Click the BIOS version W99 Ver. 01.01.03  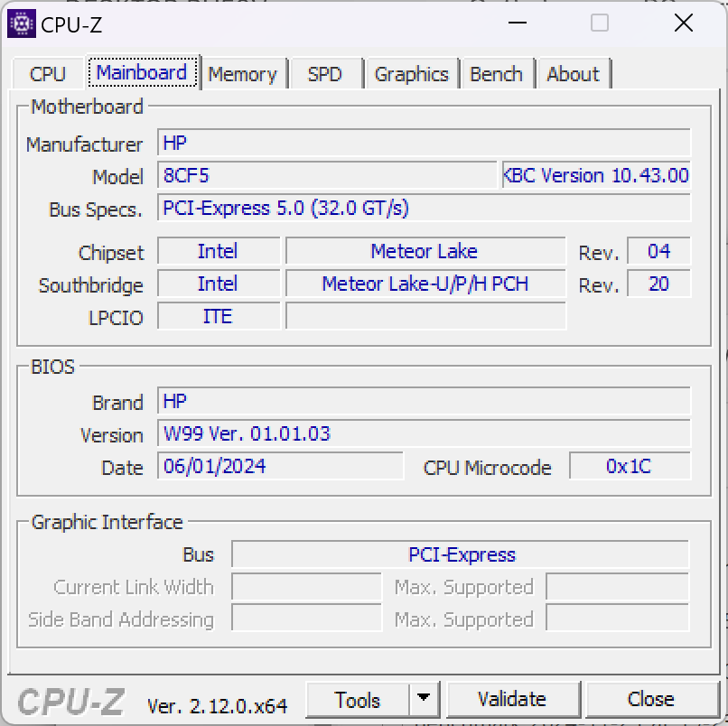point(424,433)
